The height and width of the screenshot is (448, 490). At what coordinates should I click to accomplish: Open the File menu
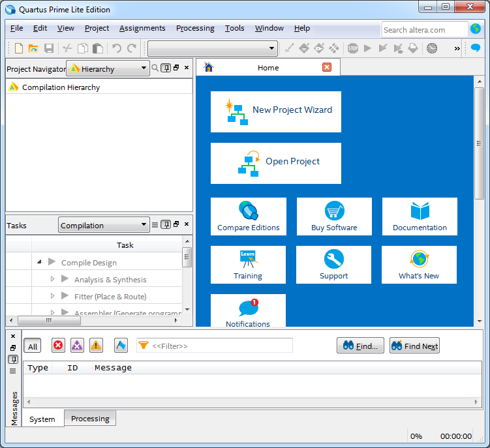[x=16, y=28]
